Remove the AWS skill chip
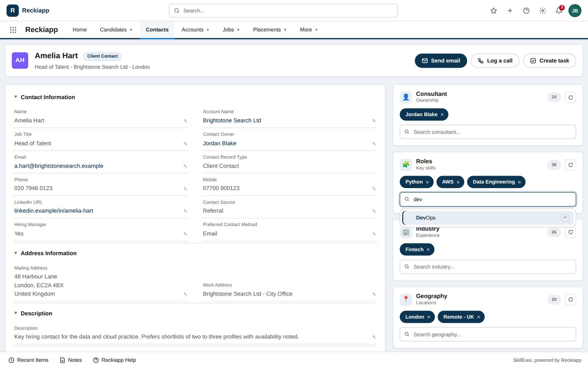The image size is (588, 368). point(458,182)
